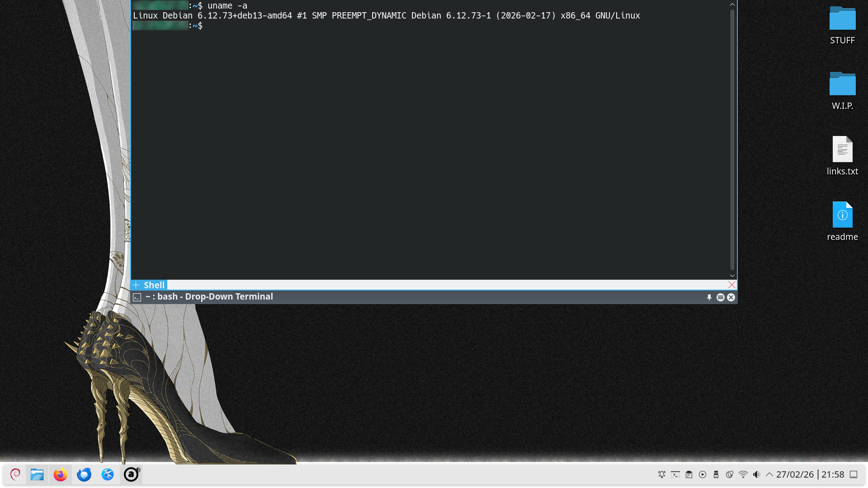868x488 pixels.
Task: Click the Audacious player taskbar icon
Action: 131,474
